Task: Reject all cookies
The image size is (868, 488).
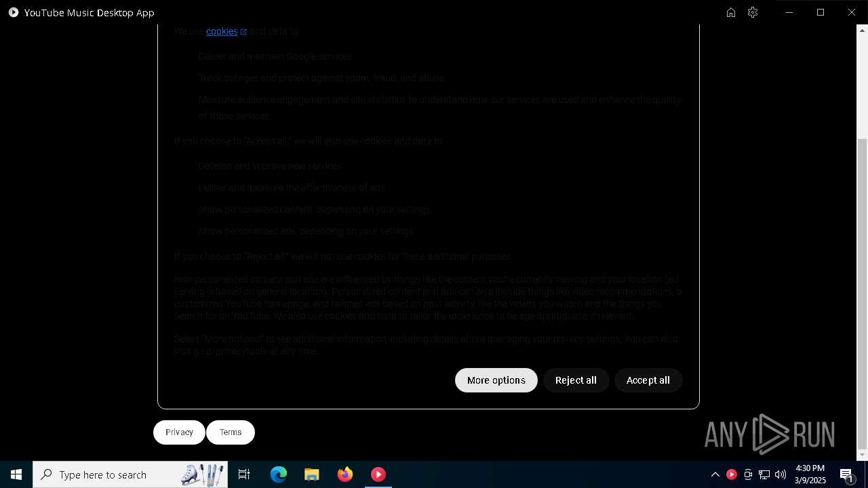Action: coord(576,380)
